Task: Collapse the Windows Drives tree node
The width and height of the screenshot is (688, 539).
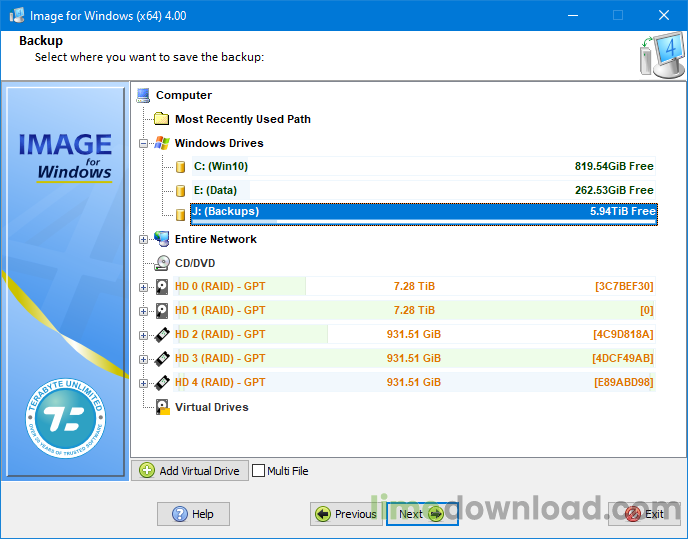Action: 144,144
